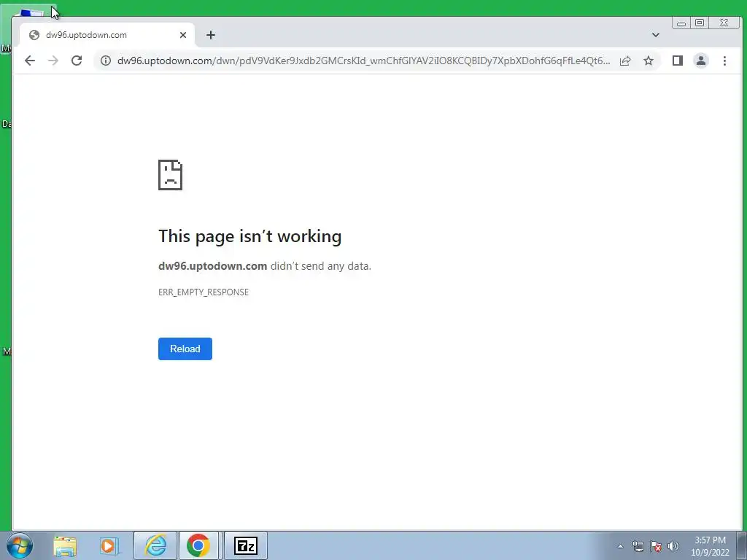View site information icon in address bar
The width and height of the screenshot is (747, 560).
pos(106,61)
